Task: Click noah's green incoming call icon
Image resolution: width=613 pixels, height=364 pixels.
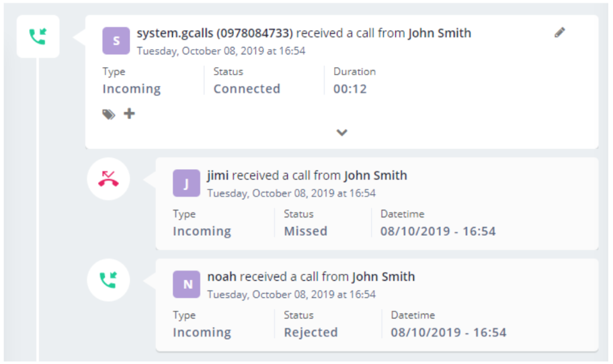Action: tap(108, 280)
